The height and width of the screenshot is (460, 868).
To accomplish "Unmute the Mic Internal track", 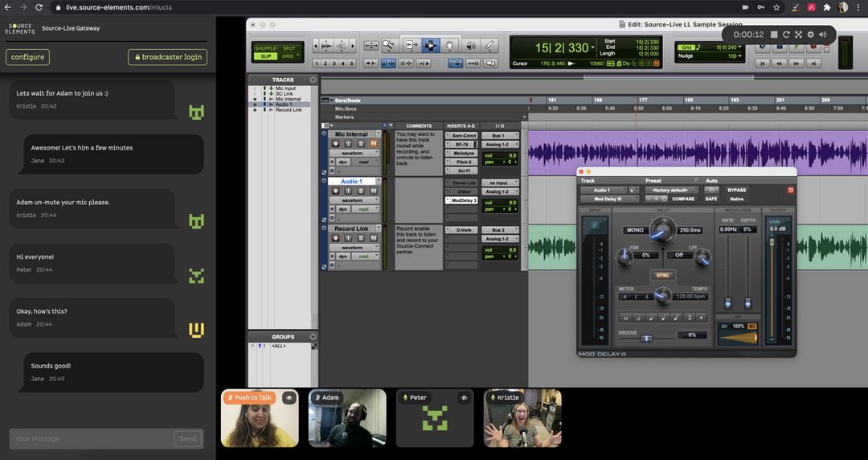I will 373,144.
